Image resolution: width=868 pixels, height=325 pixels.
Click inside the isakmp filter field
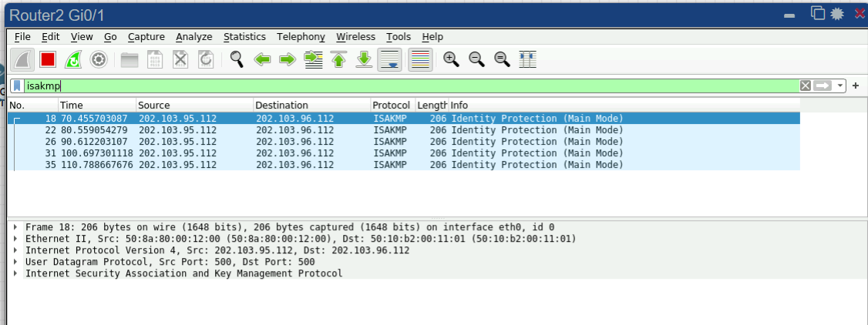[x=411, y=85]
